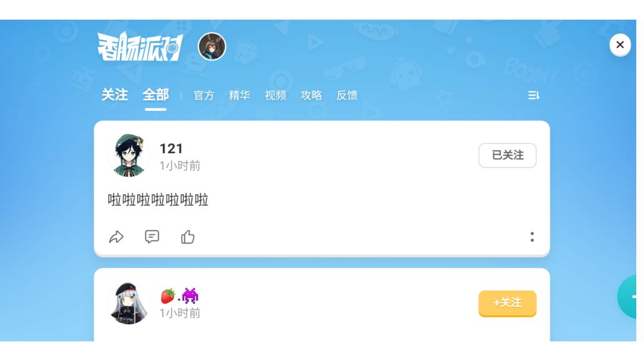The height and width of the screenshot is (361, 644).
Task: Open the sort menu icon
Action: pyautogui.click(x=533, y=95)
